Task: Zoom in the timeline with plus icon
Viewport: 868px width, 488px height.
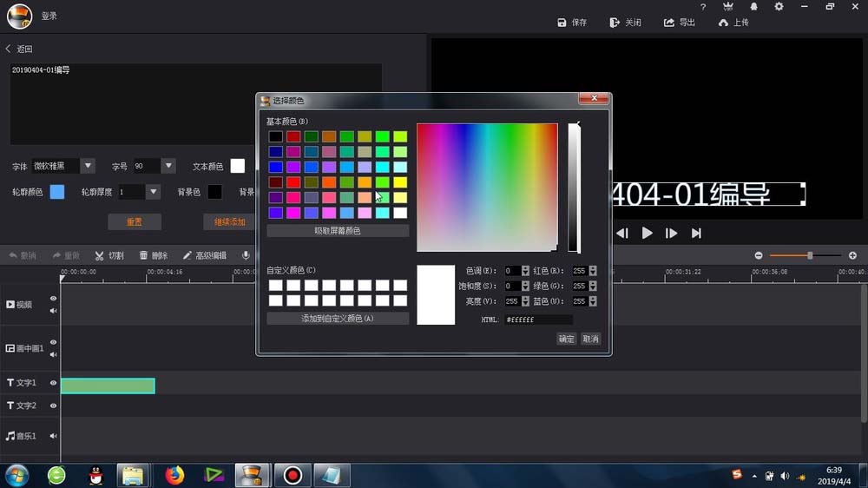Action: [852, 255]
